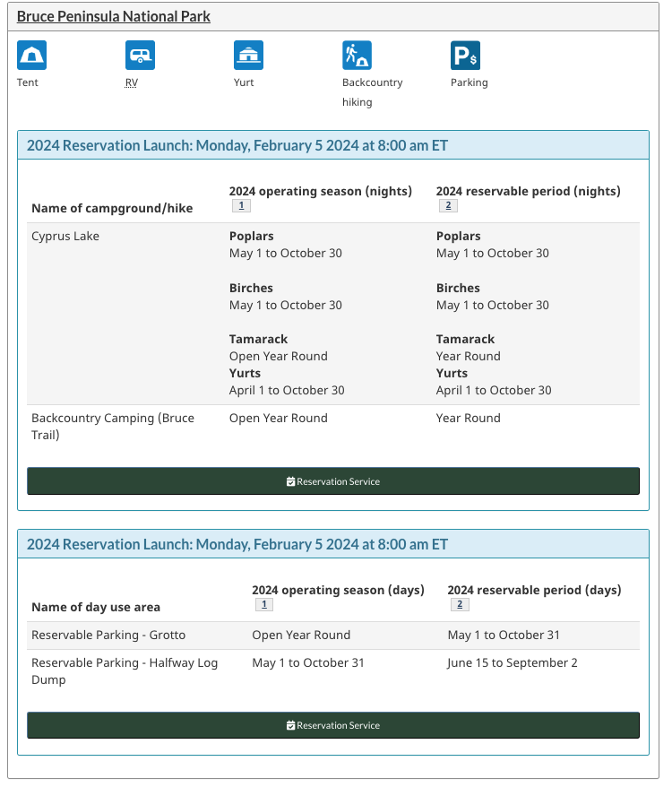672x787 pixels.
Task: Select the Backcountry Camping (Bruce Trail) row
Action: tap(113, 427)
